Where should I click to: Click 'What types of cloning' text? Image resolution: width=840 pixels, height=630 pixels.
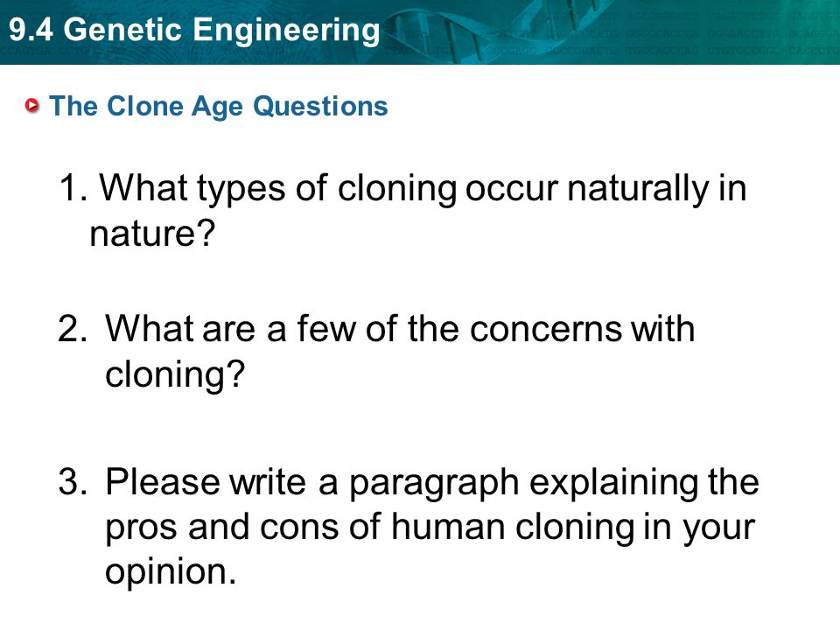pos(278,190)
